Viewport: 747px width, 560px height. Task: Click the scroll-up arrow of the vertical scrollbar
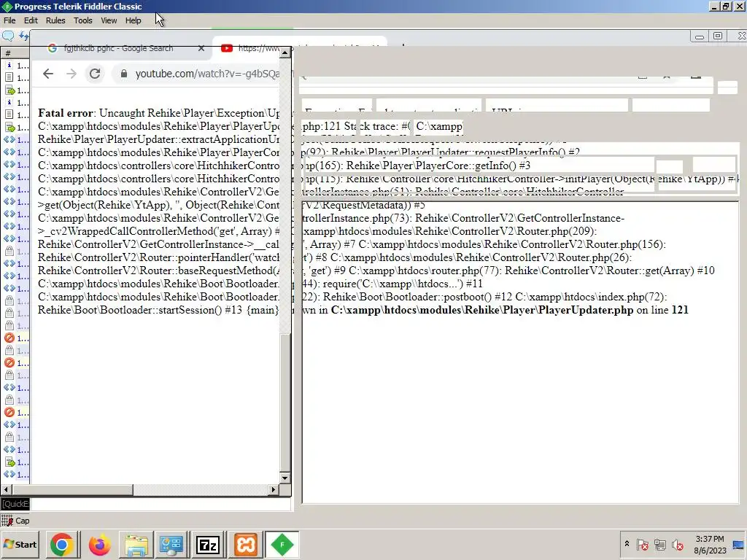285,52
